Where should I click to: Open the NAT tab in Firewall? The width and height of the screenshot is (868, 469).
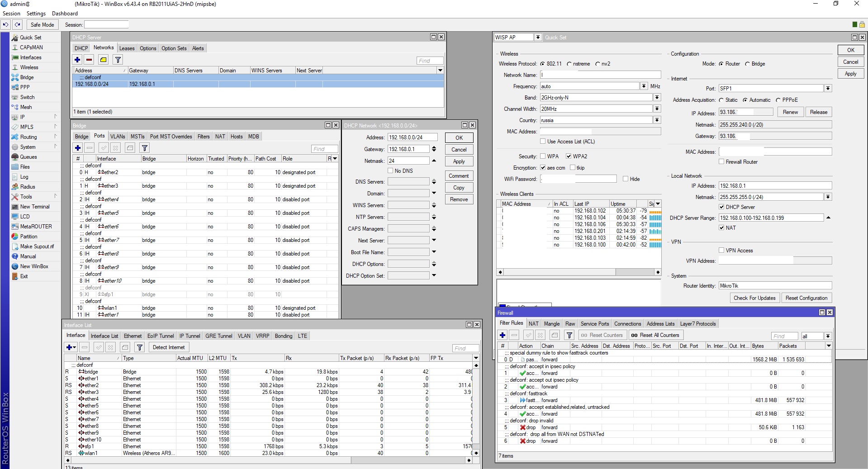pos(533,324)
